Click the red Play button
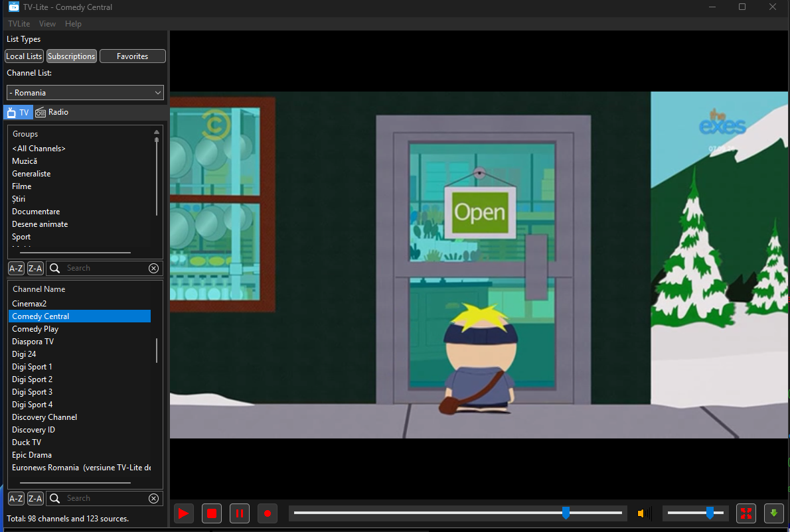Screen dimensions: 790x532 tap(183, 513)
